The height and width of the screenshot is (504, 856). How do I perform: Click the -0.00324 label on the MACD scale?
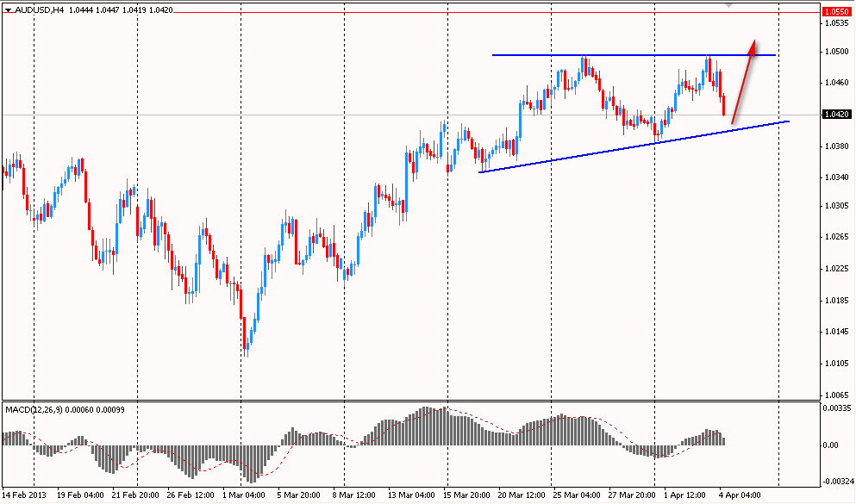click(x=839, y=482)
